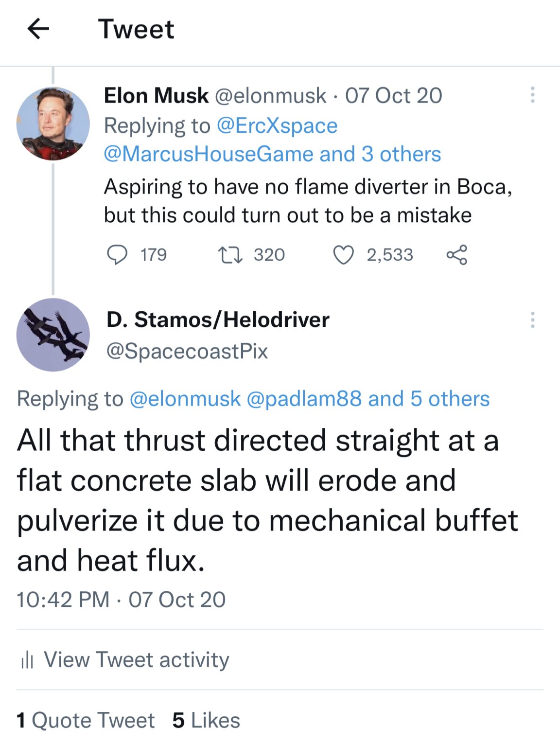View the 5 Likes list
This screenshot has height=745, width=560.
[x=206, y=720]
